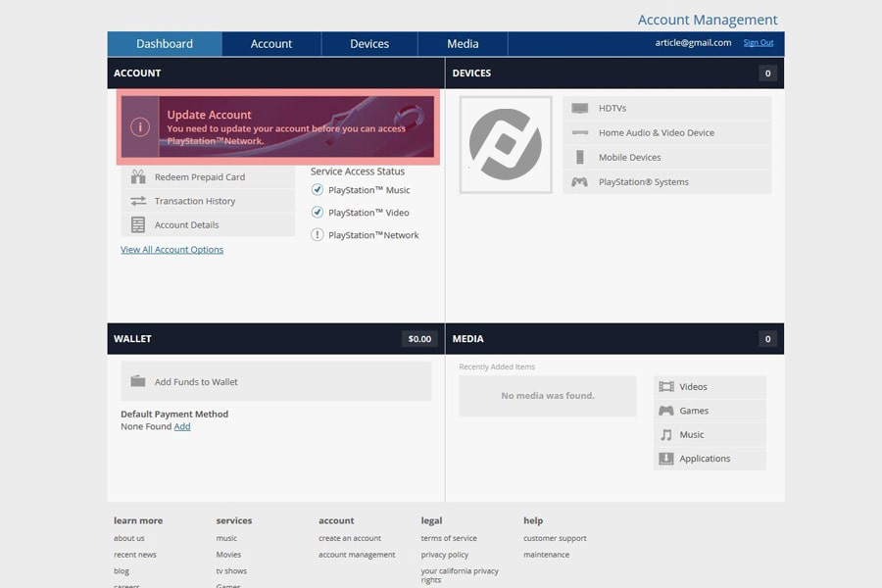Click the gift icon beside Redeem Prepaid Card
Screen dimensions: 882x588
138,176
